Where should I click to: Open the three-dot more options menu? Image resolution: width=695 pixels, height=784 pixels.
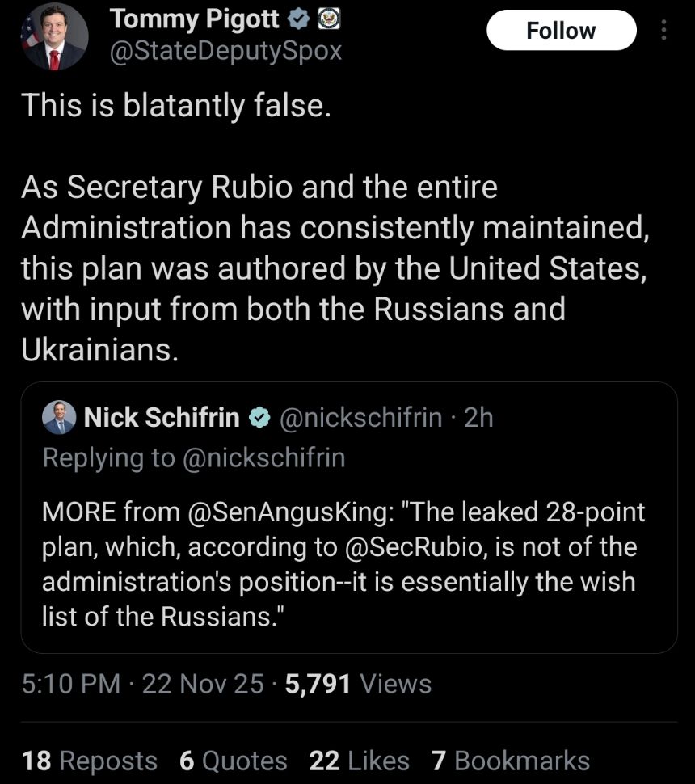coord(664,31)
